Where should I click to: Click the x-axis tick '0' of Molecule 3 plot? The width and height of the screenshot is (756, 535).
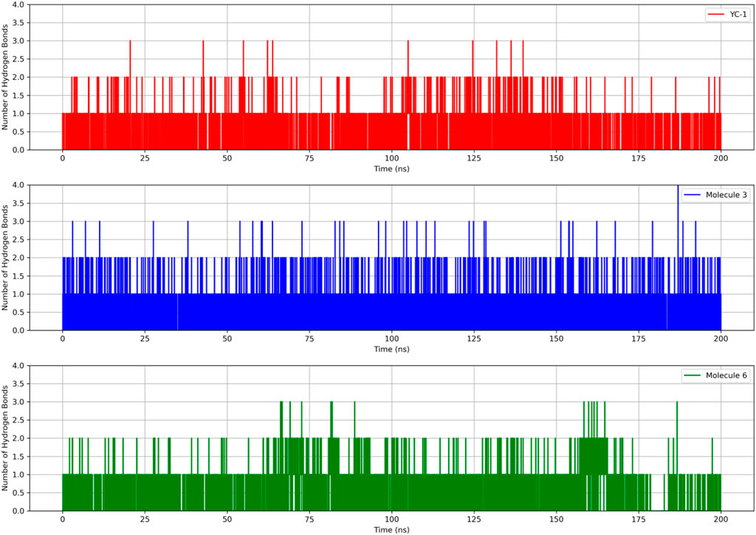click(x=62, y=338)
